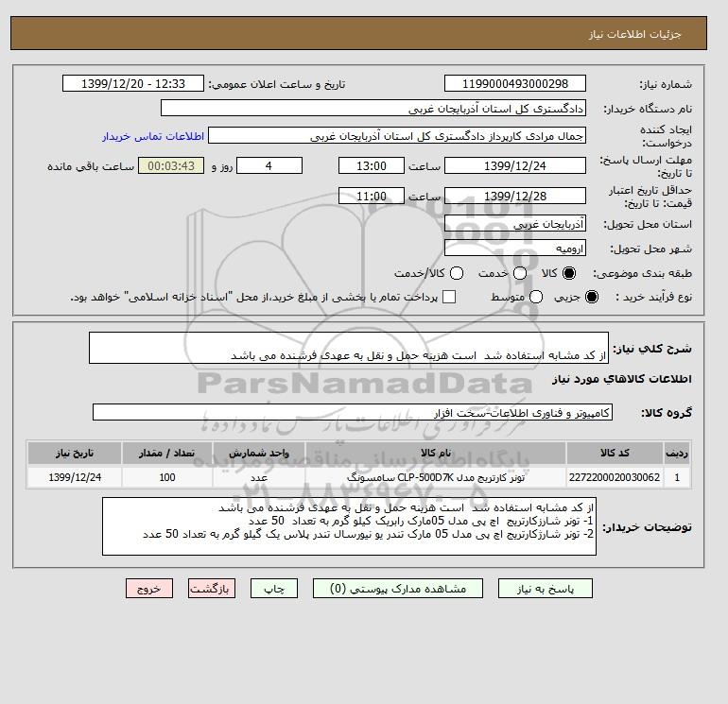Click the تاریخ نیاز column header
The width and height of the screenshot is (728, 704).
75,453
